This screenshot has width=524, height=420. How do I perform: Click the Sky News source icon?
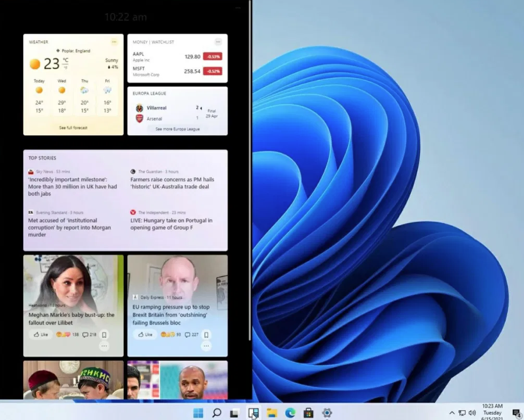click(x=31, y=172)
